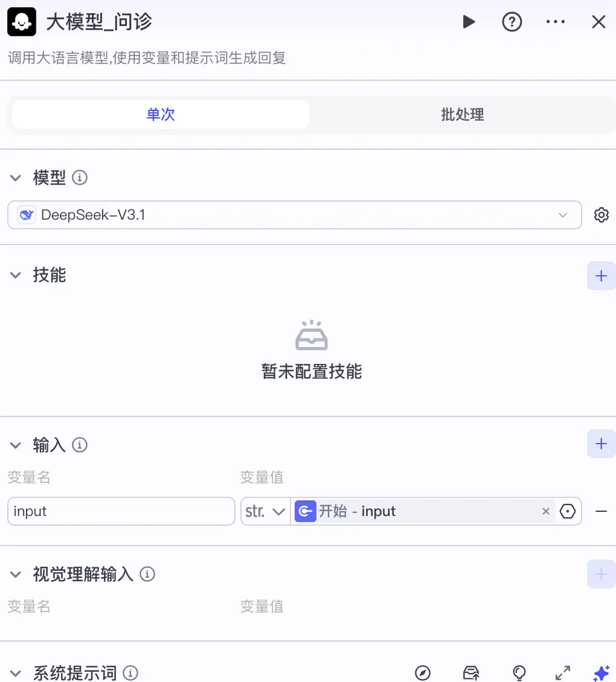Click the AI sparkle optimize icon
This screenshot has width=616, height=682.
click(x=602, y=673)
